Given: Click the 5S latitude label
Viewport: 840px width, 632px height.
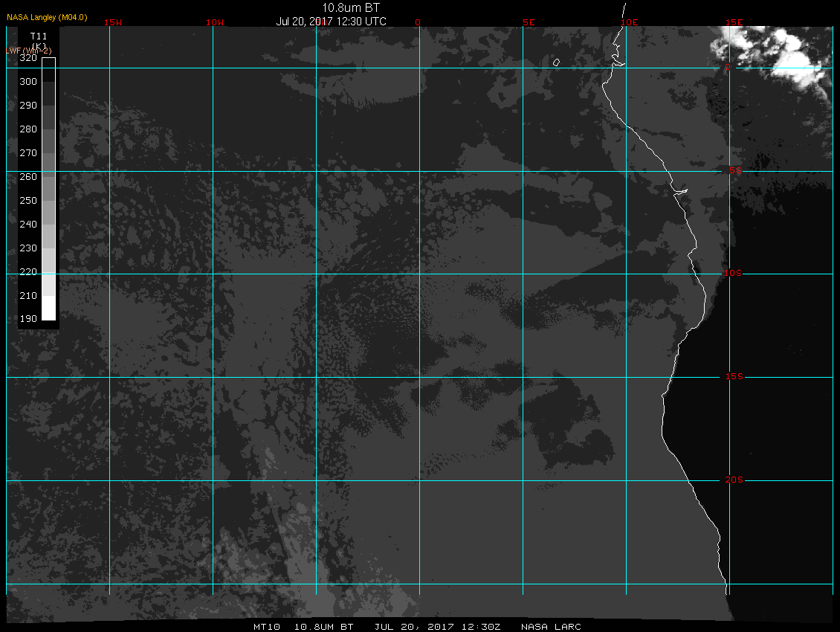Looking at the screenshot, I should coord(735,170).
